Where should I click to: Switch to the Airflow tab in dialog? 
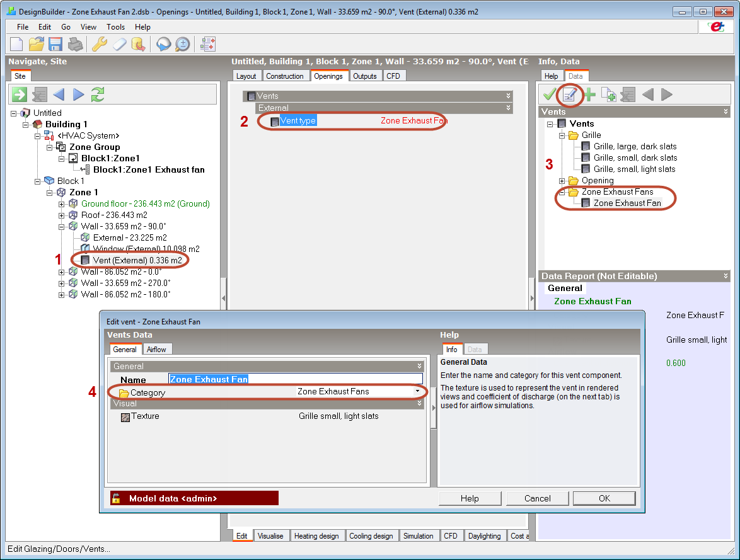coord(156,350)
